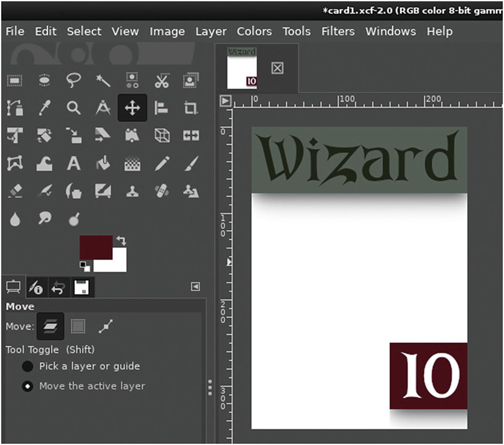Reset colors to black and white

(85, 266)
